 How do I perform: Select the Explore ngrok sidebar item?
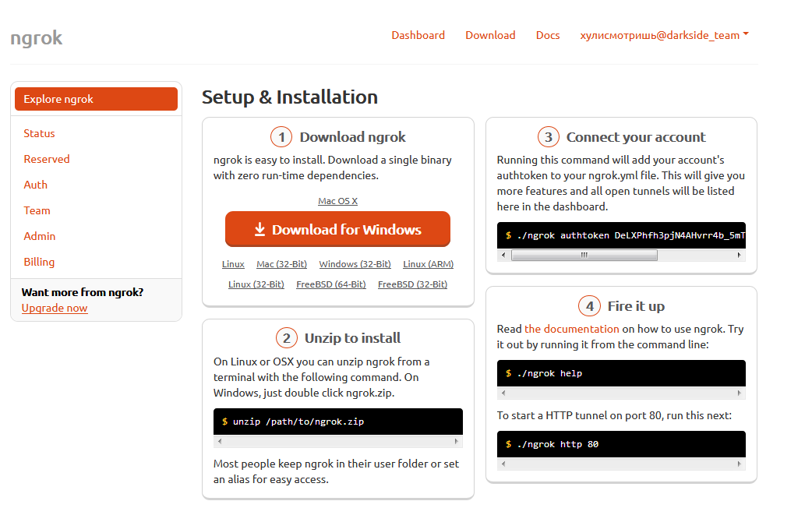point(96,99)
